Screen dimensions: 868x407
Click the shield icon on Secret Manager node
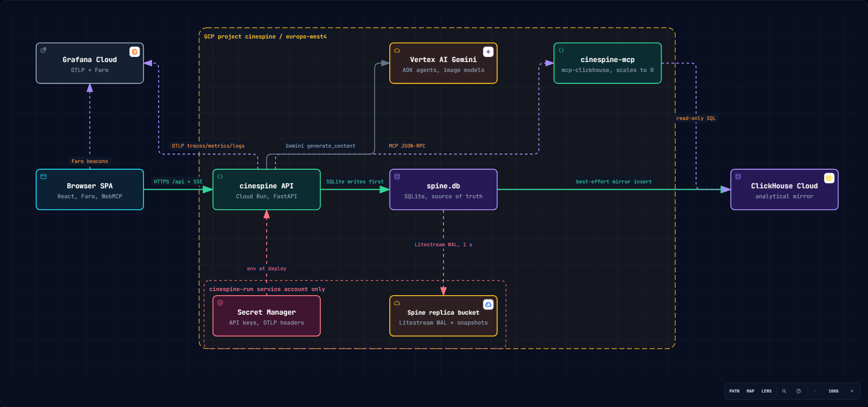(x=220, y=303)
